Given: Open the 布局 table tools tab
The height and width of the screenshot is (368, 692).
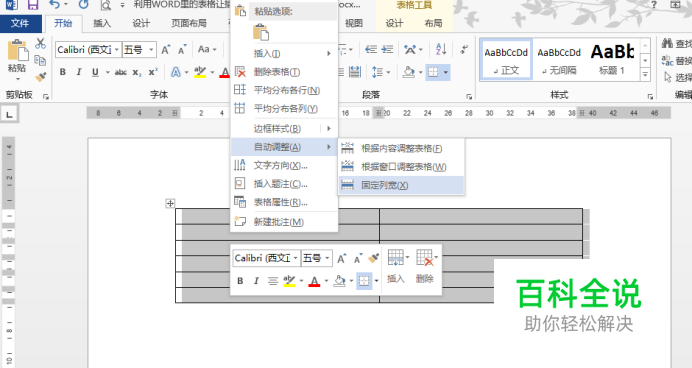Looking at the screenshot, I should click(433, 23).
